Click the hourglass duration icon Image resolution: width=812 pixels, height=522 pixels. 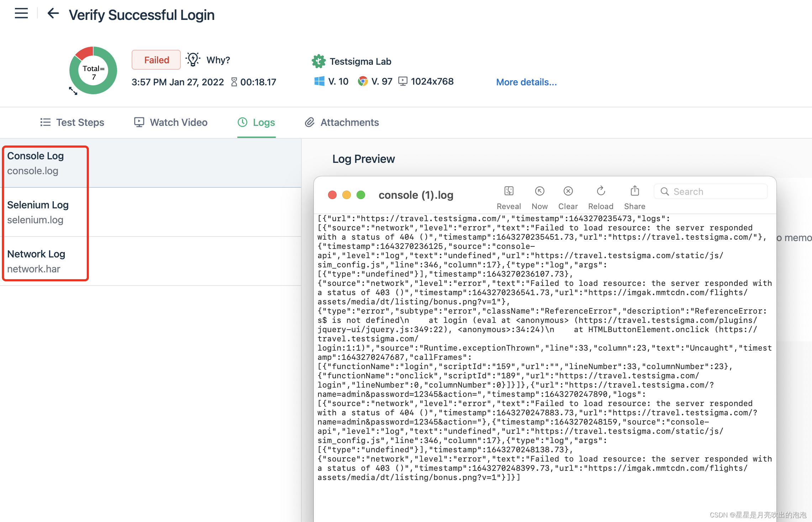(234, 82)
